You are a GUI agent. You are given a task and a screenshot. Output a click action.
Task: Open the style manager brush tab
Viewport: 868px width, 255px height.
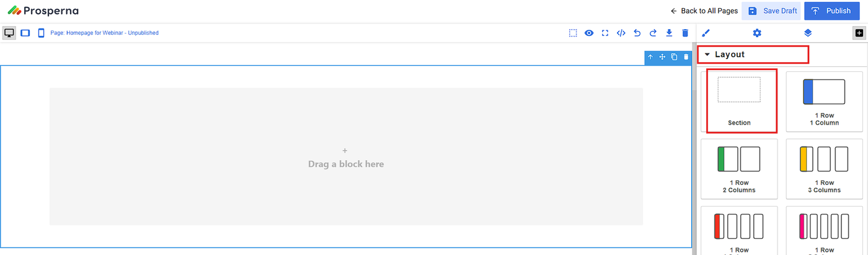[x=706, y=33]
